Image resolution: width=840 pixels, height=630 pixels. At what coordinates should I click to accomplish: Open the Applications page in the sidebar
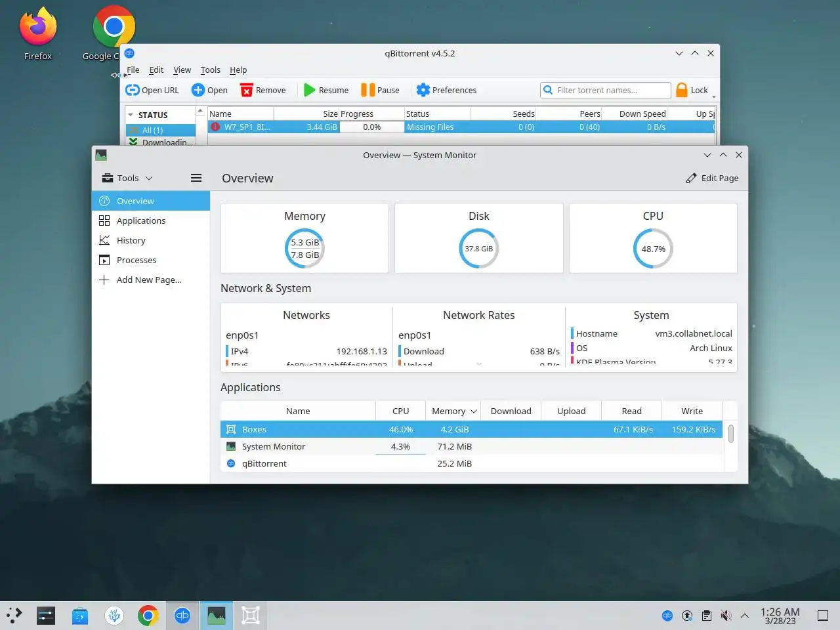point(151,220)
